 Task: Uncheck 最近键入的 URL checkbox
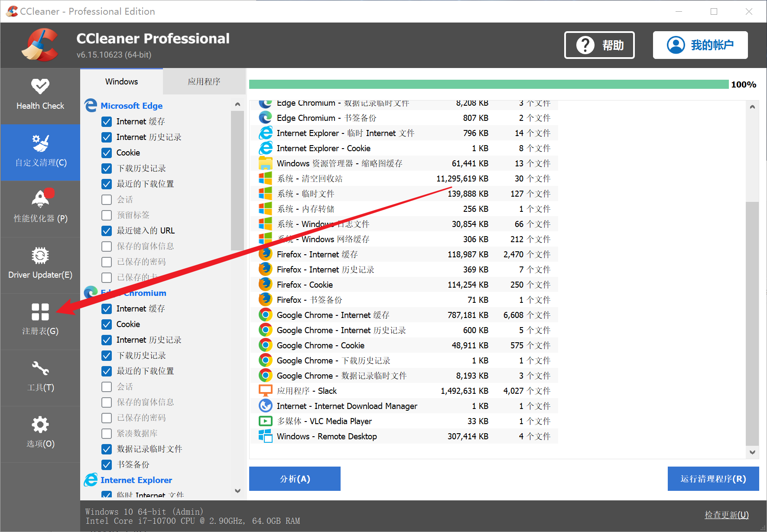coord(107,231)
